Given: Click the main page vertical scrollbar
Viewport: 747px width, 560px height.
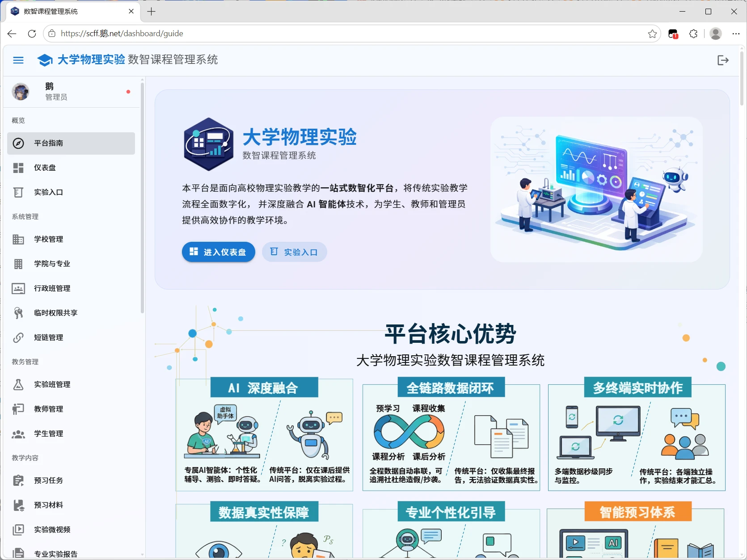Looking at the screenshot, I should coord(742,79).
